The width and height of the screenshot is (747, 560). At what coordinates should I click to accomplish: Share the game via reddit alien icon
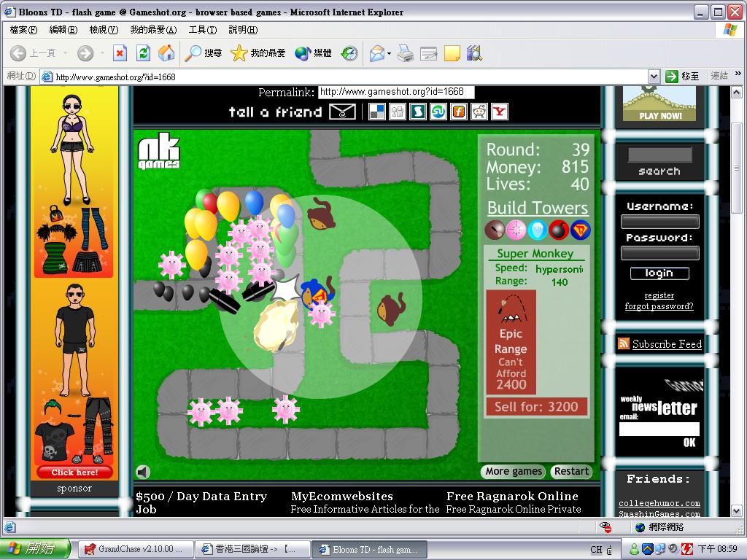pos(479,112)
